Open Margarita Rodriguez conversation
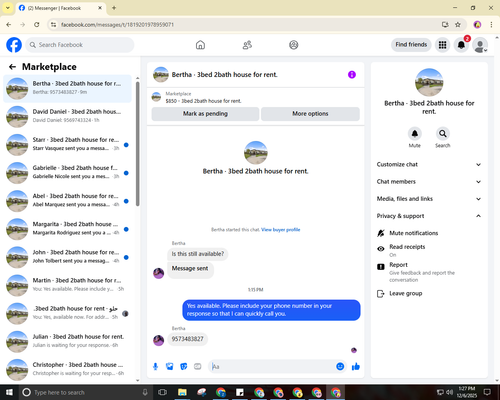The width and height of the screenshot is (500, 400). click(68, 229)
